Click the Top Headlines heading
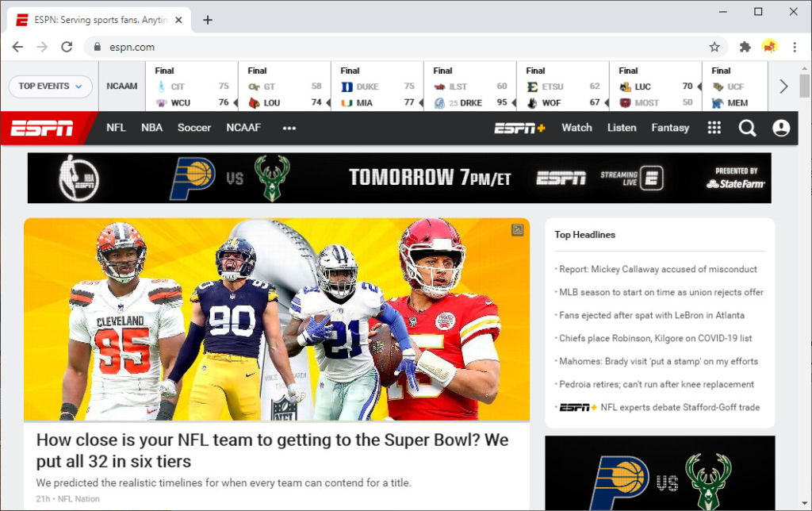 584,235
